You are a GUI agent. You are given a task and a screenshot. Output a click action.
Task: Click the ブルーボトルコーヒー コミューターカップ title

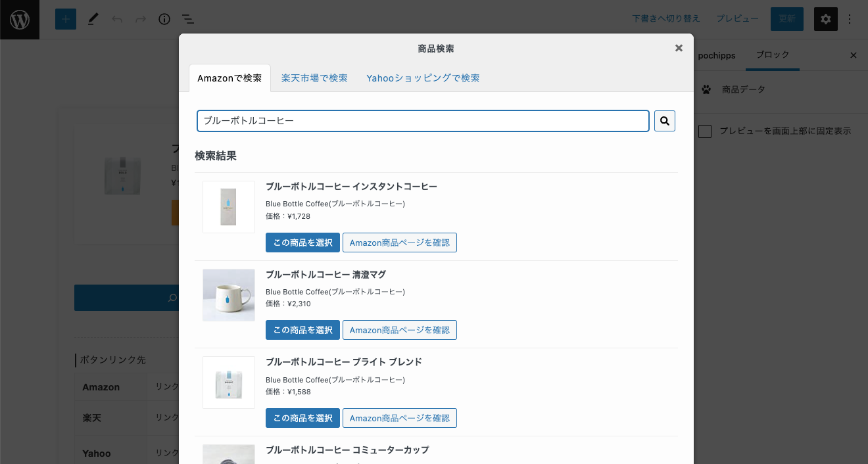tap(347, 450)
